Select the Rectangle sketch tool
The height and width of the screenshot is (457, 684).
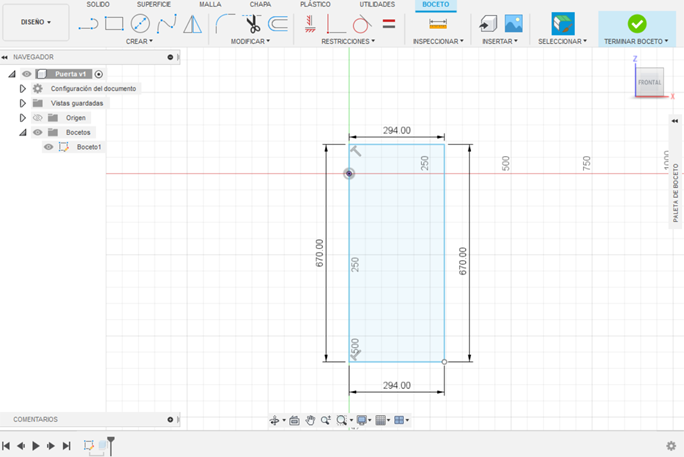(114, 24)
